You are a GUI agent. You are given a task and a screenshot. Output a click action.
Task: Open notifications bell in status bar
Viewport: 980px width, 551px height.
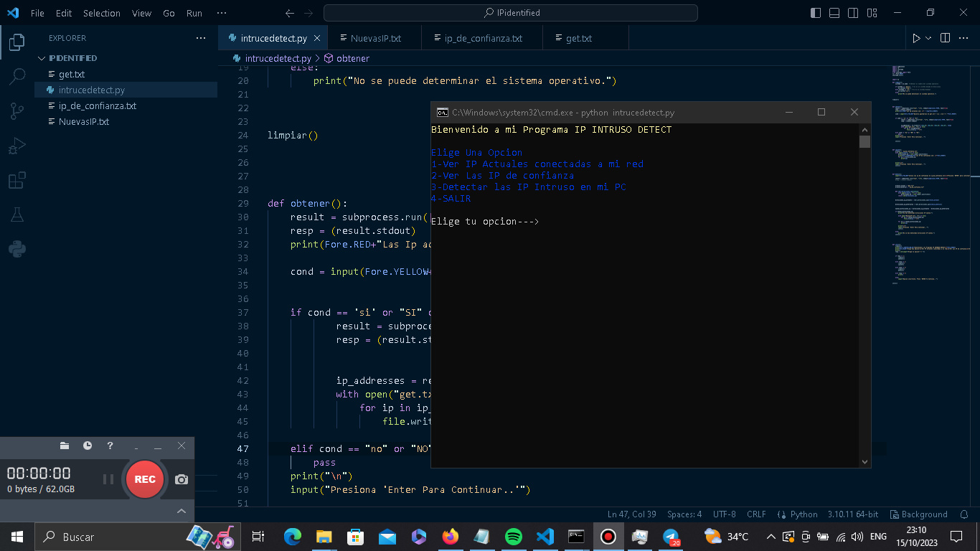965,514
